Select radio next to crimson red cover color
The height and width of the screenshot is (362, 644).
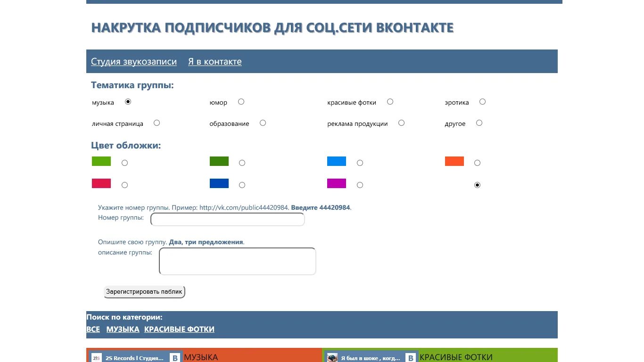(124, 185)
